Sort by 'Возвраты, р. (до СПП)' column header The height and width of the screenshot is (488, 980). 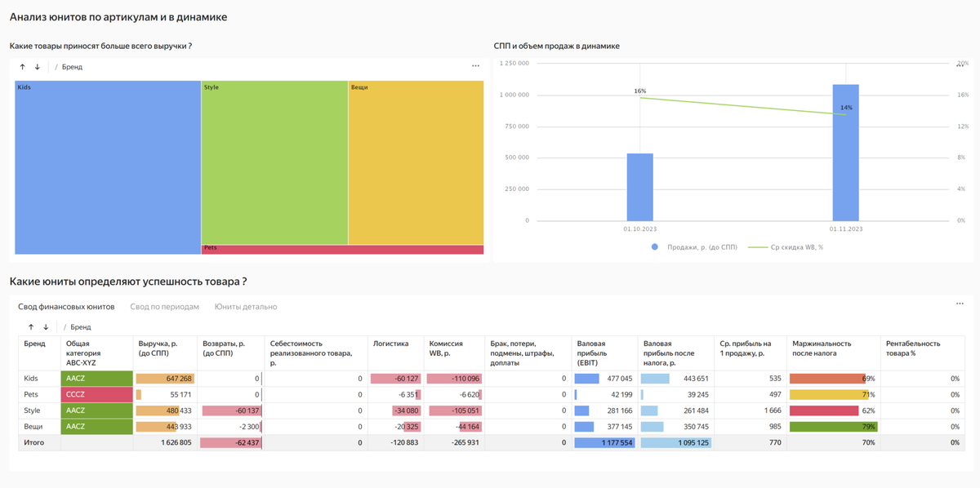pos(230,353)
